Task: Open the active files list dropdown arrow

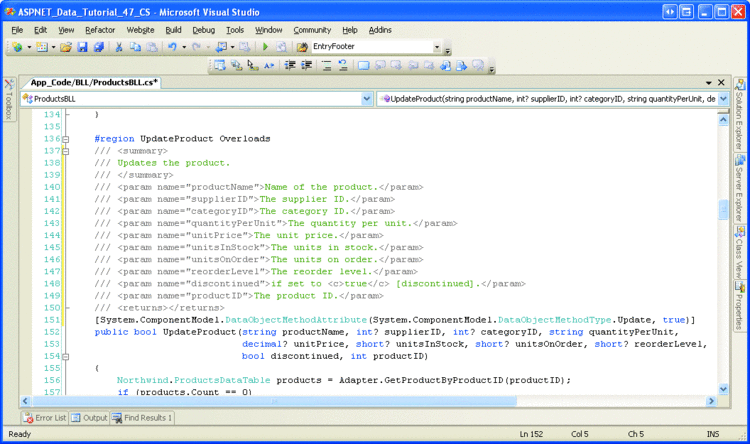Action: tap(708, 83)
